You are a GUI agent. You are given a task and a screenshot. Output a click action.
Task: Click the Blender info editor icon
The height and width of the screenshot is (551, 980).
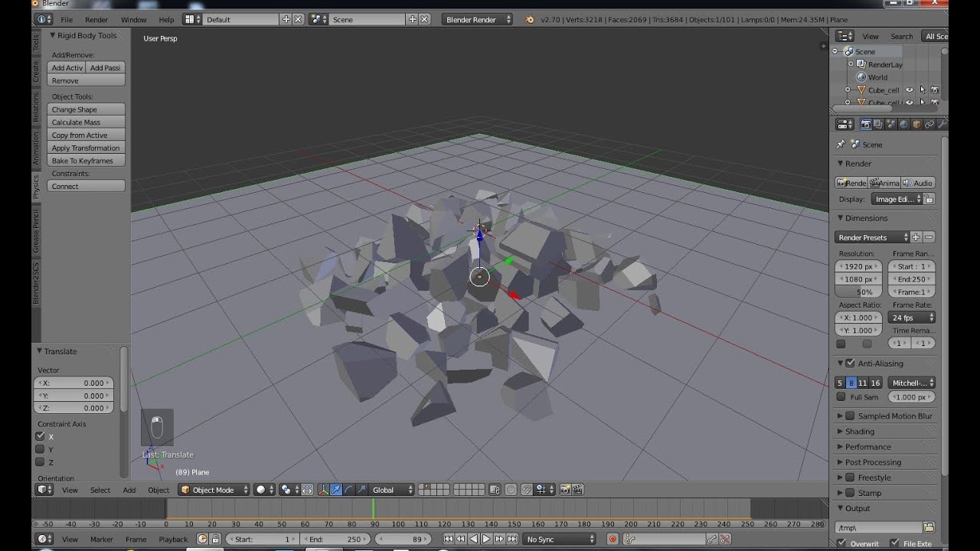click(44, 19)
